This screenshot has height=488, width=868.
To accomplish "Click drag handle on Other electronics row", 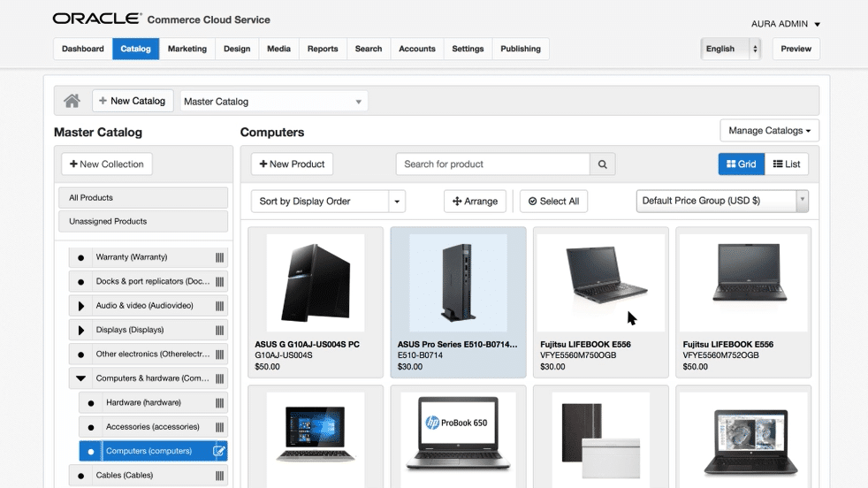I will 220,355.
